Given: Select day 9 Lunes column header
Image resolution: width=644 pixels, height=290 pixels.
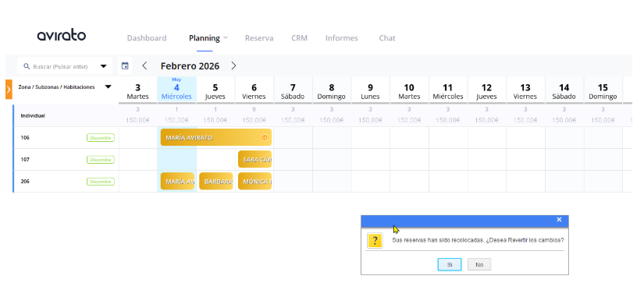Looking at the screenshot, I should 370,91.
